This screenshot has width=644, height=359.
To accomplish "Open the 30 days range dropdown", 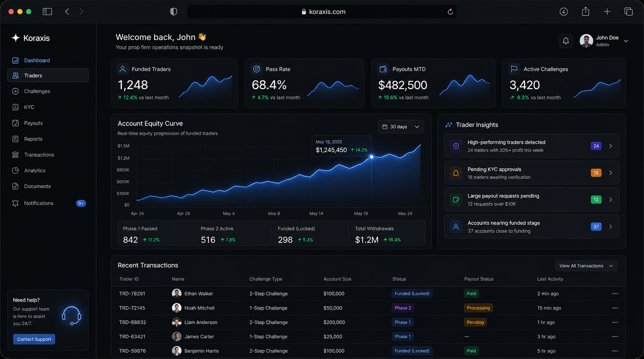I will click(401, 127).
